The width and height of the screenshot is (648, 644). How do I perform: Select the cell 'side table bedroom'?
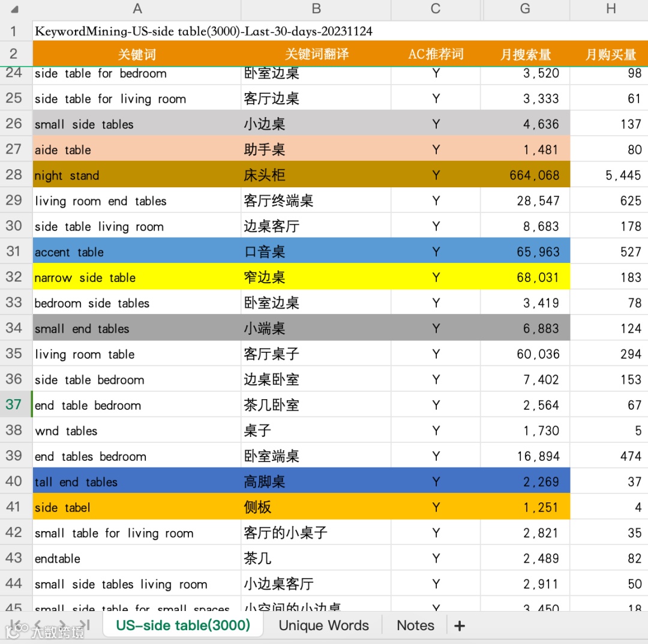pos(137,380)
